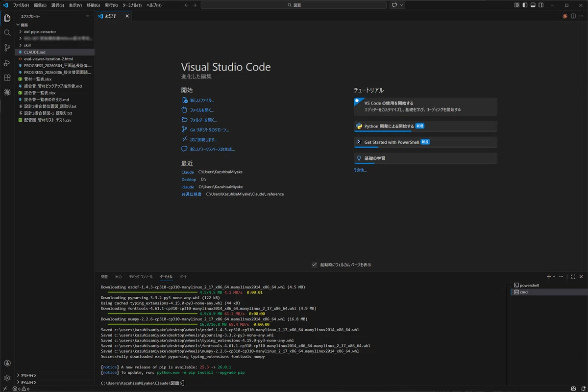Click the errors and warnings status indicator
Image resolution: width=588 pixels, height=392 pixels.
(21, 389)
